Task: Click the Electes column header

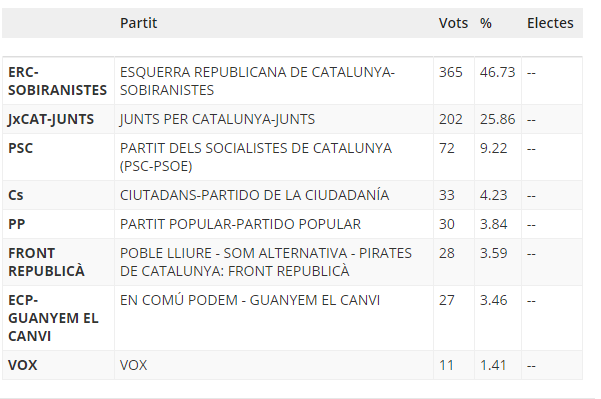Action: (550, 23)
